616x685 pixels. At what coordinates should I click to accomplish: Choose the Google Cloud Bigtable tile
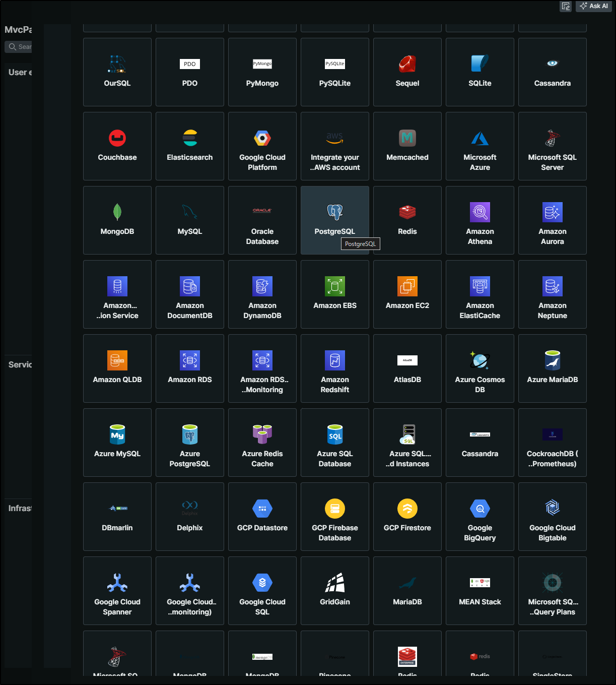pos(553,517)
